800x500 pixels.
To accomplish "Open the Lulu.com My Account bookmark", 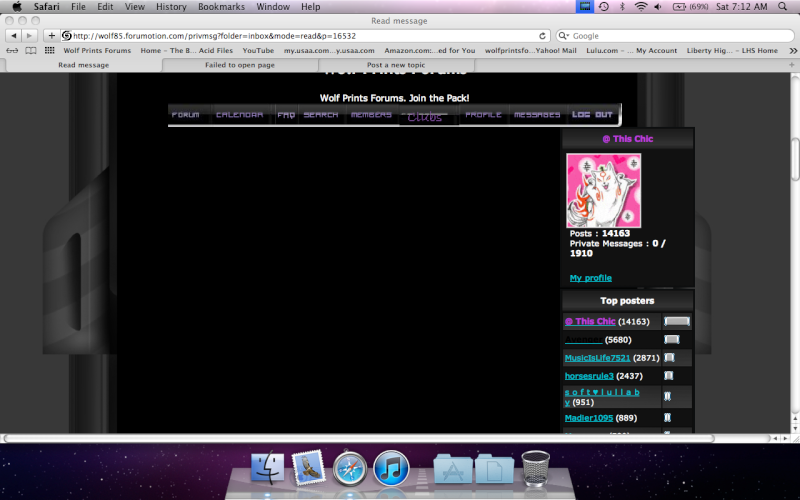I will (x=632, y=51).
